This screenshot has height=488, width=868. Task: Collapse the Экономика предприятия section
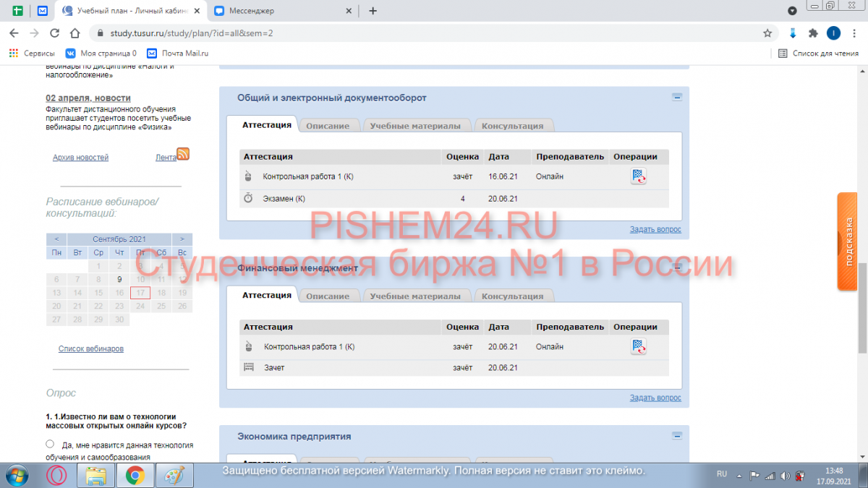click(677, 435)
